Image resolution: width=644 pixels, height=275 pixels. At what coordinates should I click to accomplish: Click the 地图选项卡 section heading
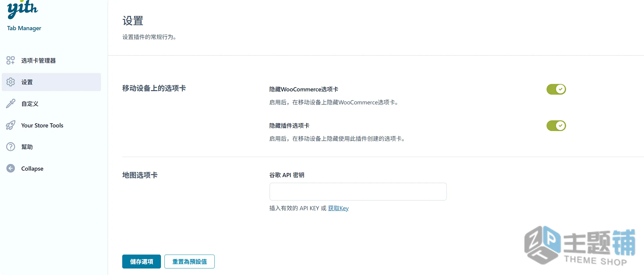click(140, 175)
